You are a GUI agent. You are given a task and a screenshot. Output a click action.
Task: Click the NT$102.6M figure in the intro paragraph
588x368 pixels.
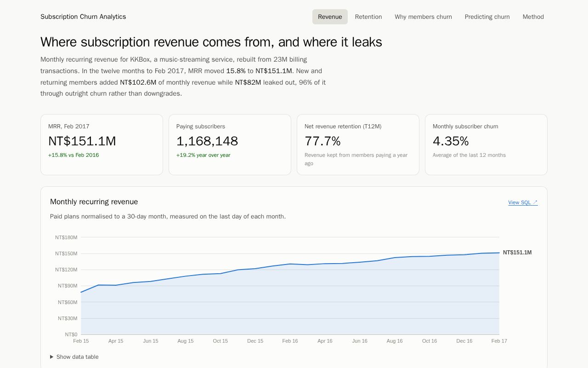coord(138,82)
